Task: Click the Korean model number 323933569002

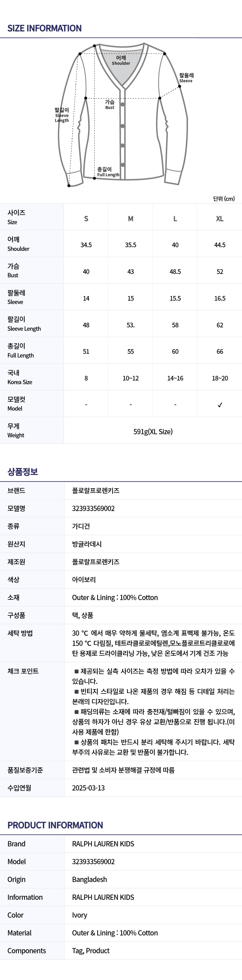Action: tap(93, 508)
